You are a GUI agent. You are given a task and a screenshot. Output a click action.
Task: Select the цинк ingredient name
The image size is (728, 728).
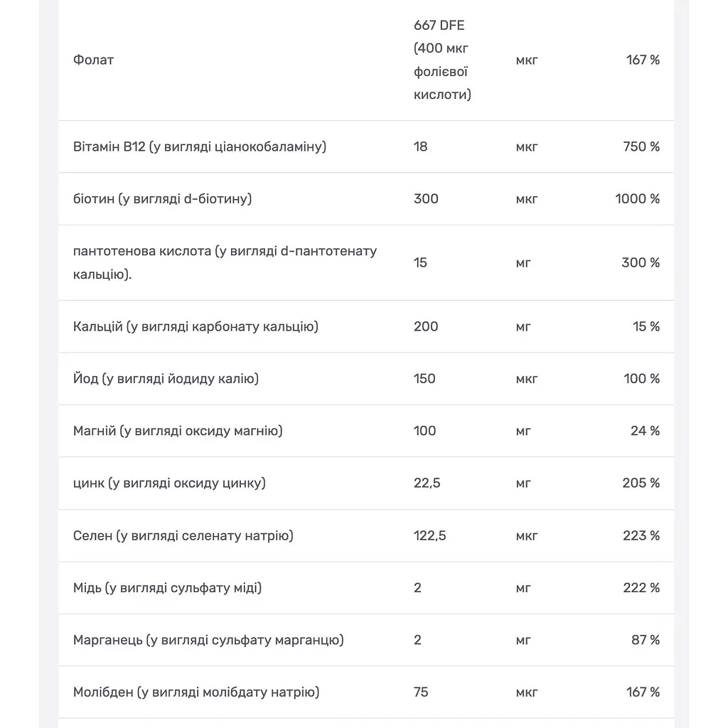[x=169, y=483]
